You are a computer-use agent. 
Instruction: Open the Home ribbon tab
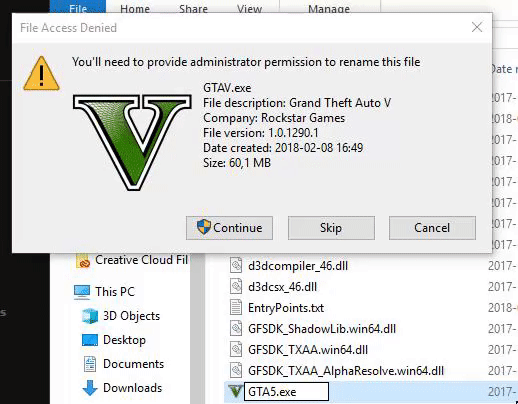point(135,8)
